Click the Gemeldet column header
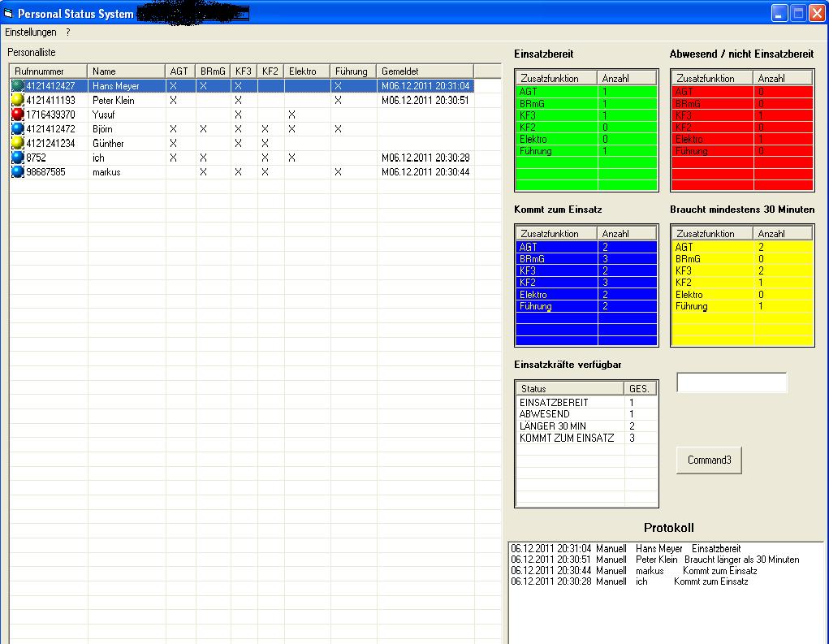Image resolution: width=829 pixels, height=644 pixels. coord(425,71)
